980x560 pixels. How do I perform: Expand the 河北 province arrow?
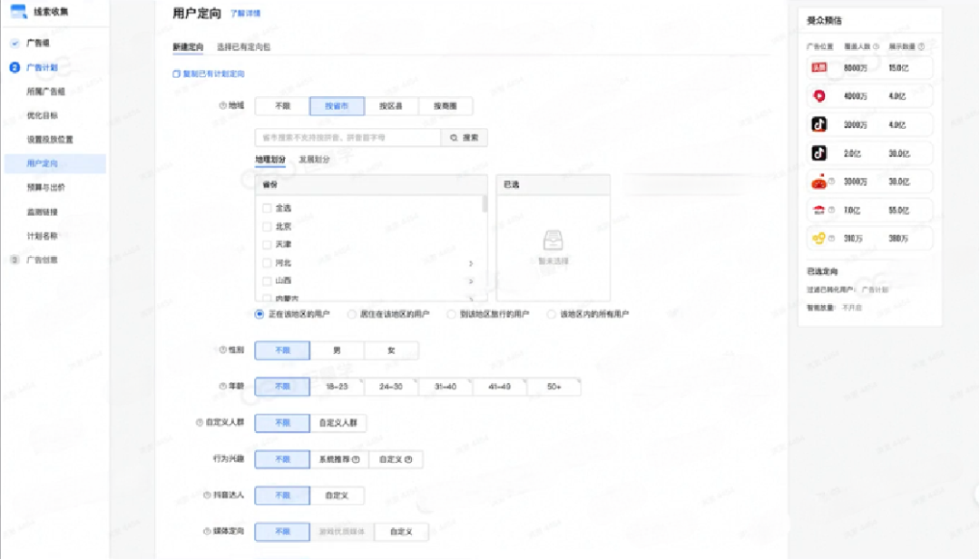(x=470, y=262)
